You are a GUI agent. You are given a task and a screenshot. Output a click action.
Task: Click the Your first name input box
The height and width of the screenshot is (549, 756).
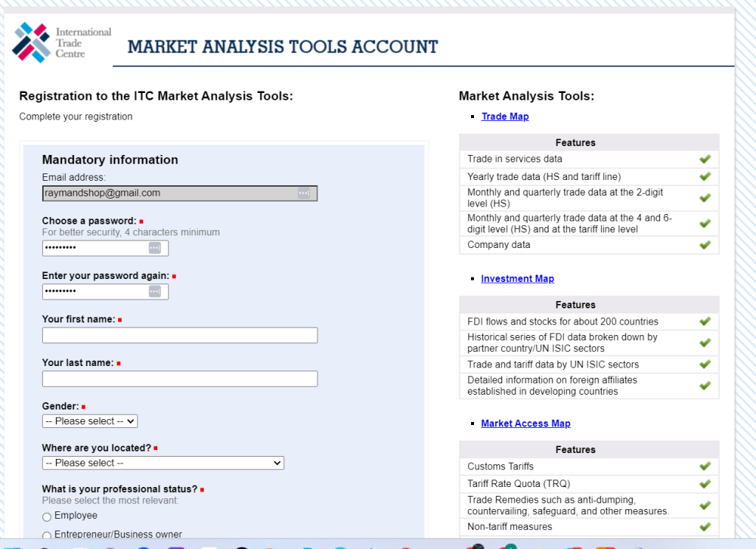tap(180, 335)
